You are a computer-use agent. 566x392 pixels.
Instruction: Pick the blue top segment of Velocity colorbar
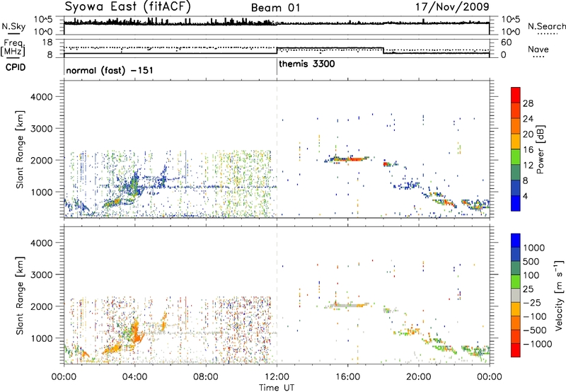coord(516,241)
